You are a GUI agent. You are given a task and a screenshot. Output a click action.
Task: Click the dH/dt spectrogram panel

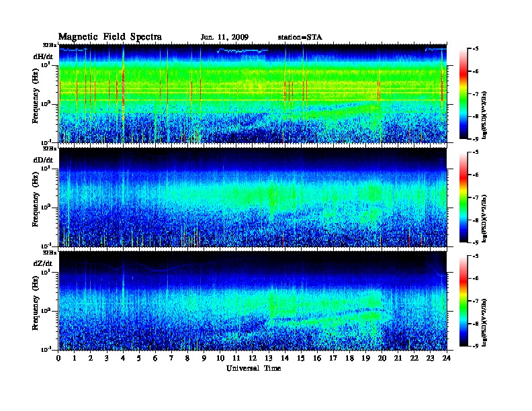[253, 93]
